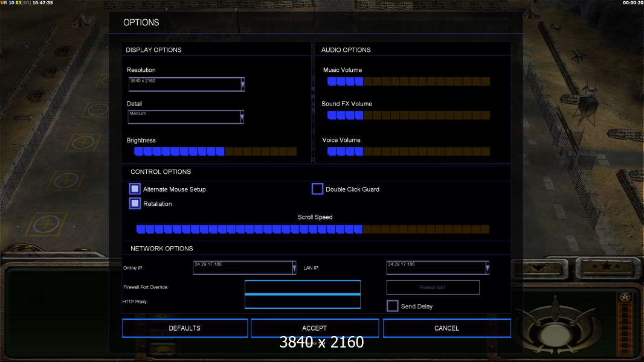
Task: Click the Music Volume label
Action: click(343, 70)
